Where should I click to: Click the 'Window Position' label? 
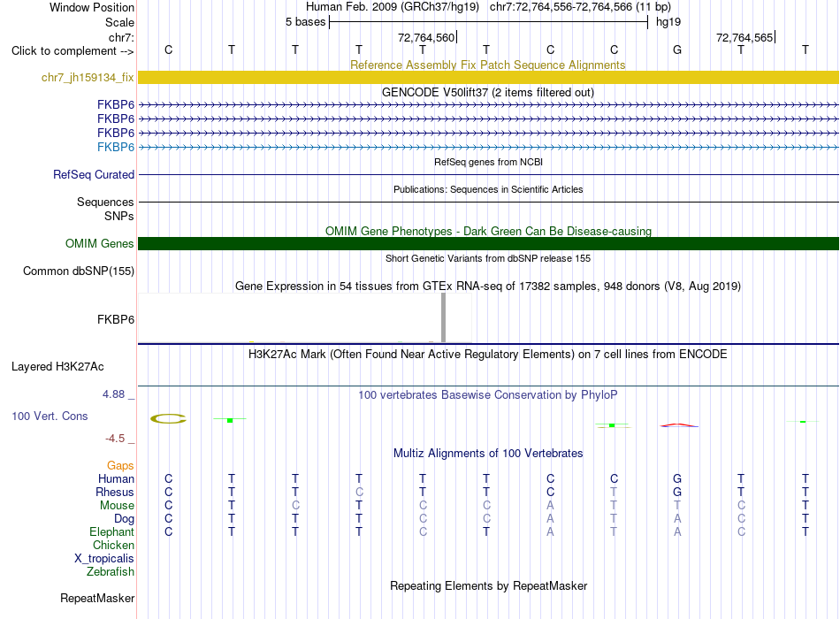point(92,7)
